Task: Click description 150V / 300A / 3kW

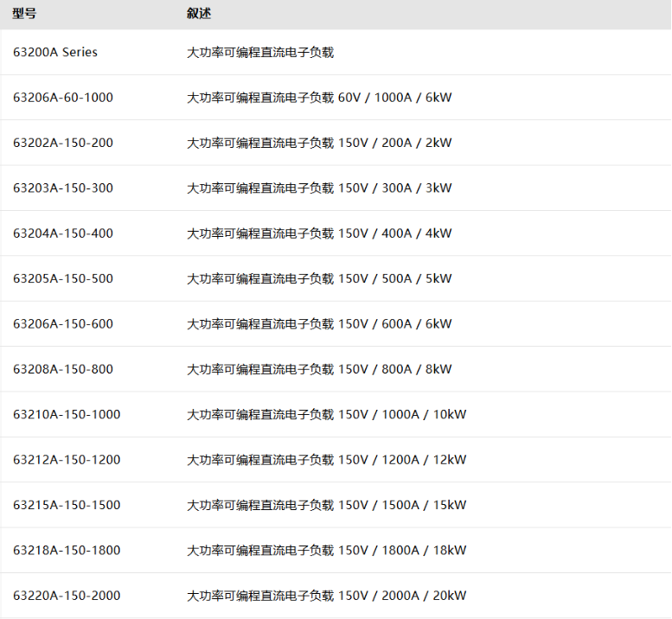Action: click(319, 188)
